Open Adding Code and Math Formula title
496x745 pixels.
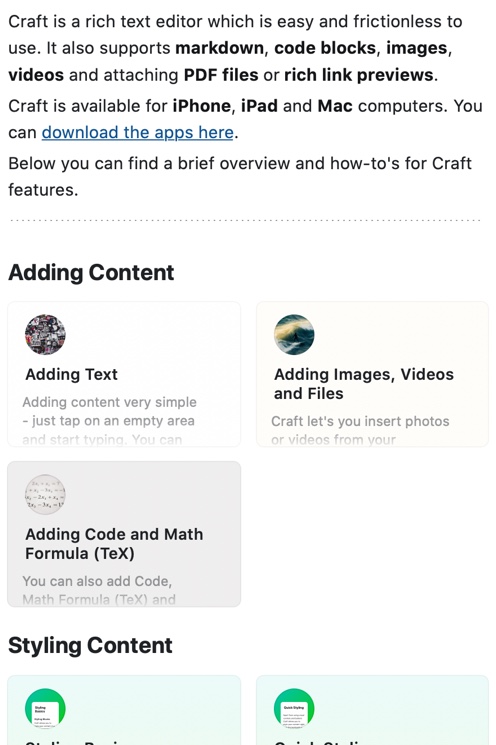[x=114, y=544]
